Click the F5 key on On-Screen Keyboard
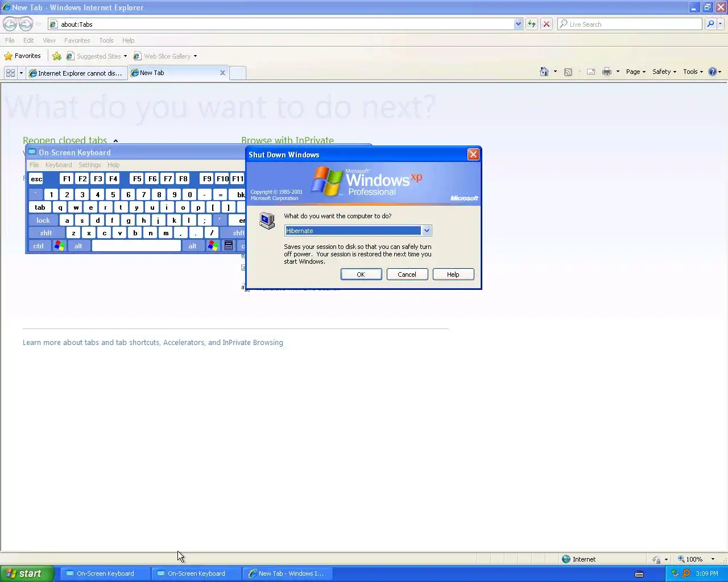Image resolution: width=728 pixels, height=582 pixels. pyautogui.click(x=137, y=178)
